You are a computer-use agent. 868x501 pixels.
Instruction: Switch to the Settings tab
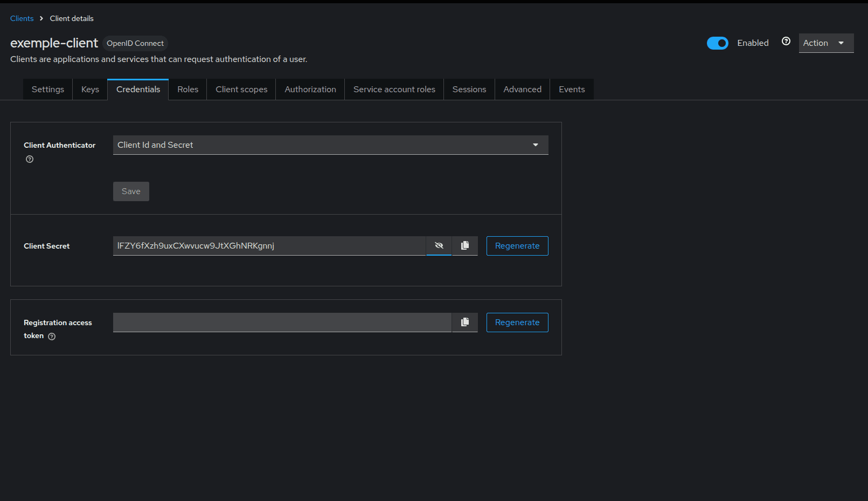point(47,89)
